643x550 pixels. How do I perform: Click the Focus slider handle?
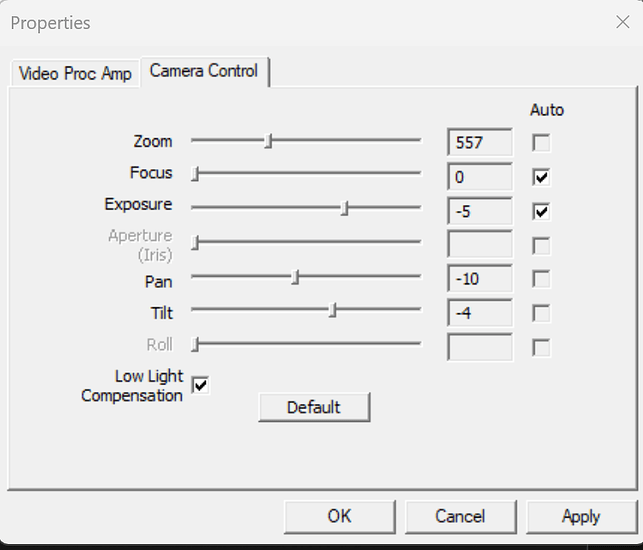[196, 174]
